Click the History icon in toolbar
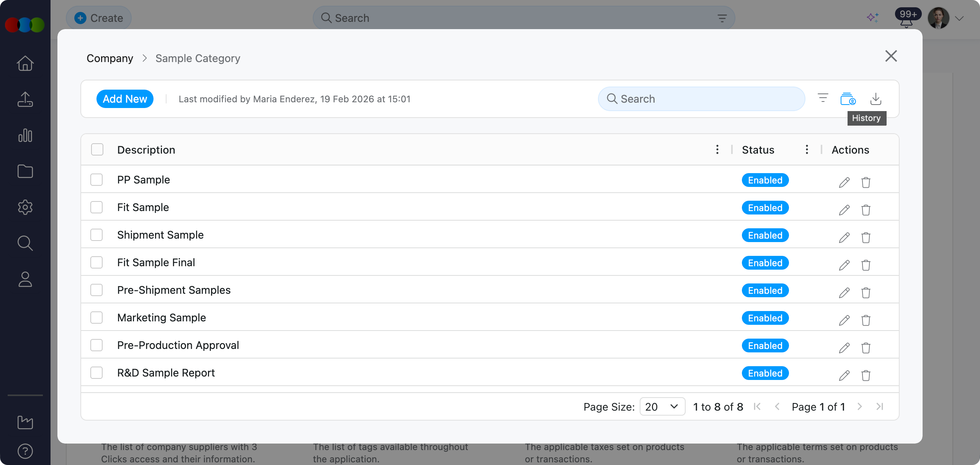Viewport: 980px width, 465px height. coord(848,99)
